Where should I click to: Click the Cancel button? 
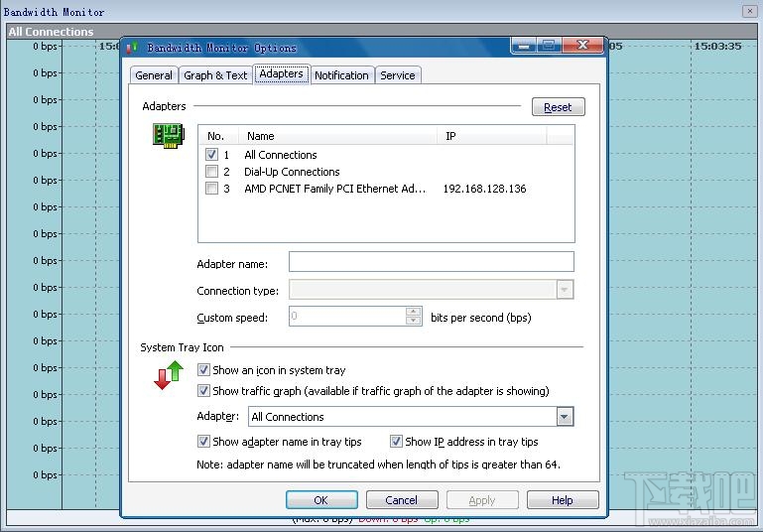tap(402, 500)
